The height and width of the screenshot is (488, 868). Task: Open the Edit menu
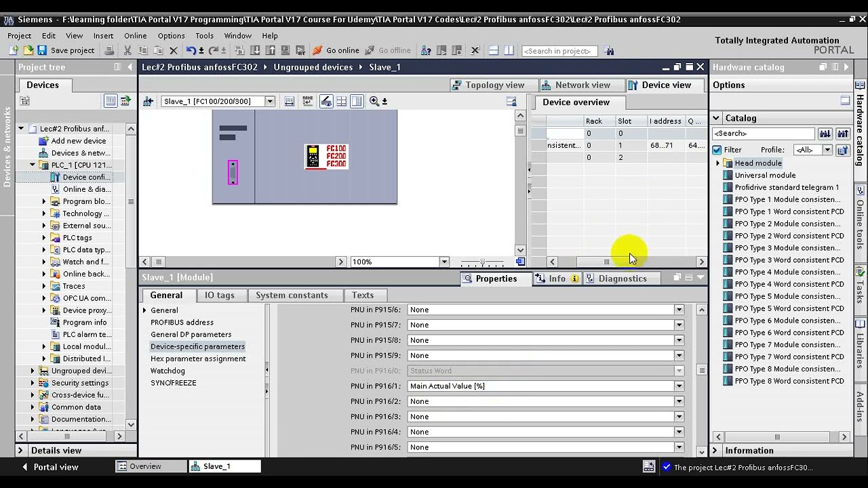click(x=49, y=35)
